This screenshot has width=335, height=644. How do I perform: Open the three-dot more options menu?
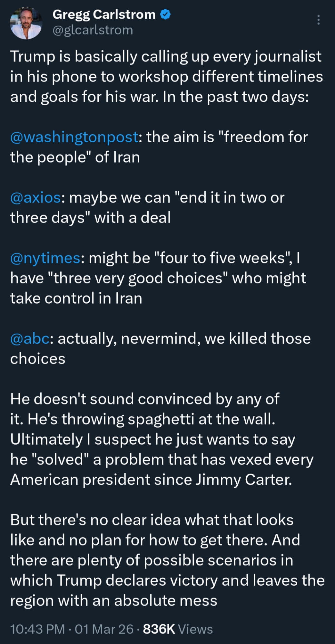click(x=318, y=20)
